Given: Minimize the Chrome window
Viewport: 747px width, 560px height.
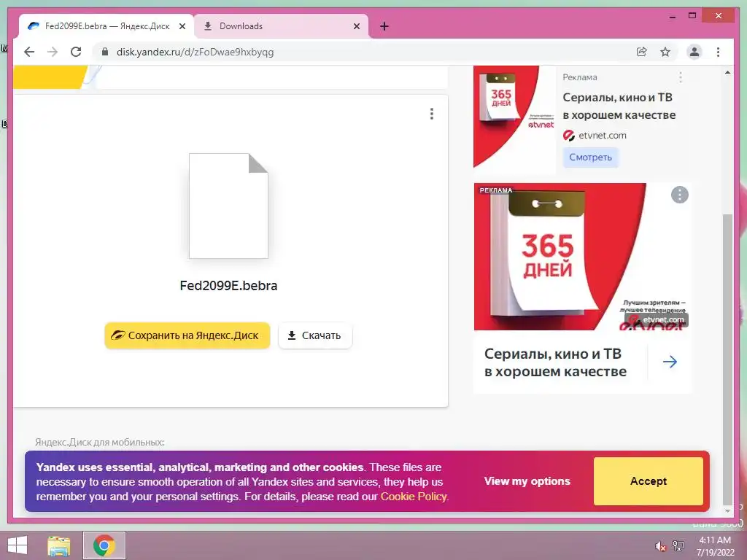Looking at the screenshot, I should pos(672,16).
